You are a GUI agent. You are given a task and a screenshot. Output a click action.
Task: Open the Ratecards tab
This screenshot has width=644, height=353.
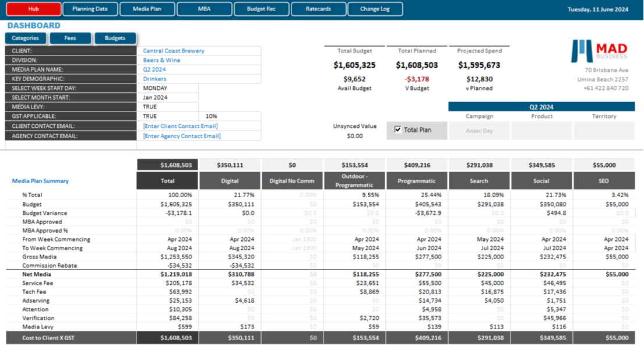pos(318,9)
